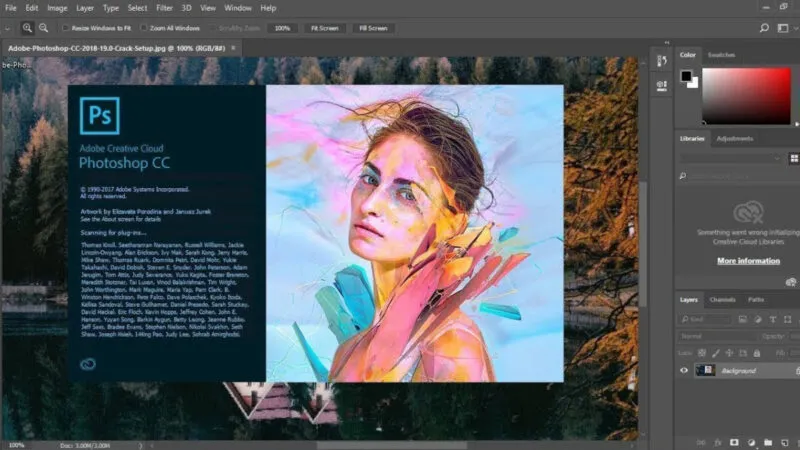800x450 pixels.
Task: Filter layers by adjustment layer kind
Action: tap(758, 319)
